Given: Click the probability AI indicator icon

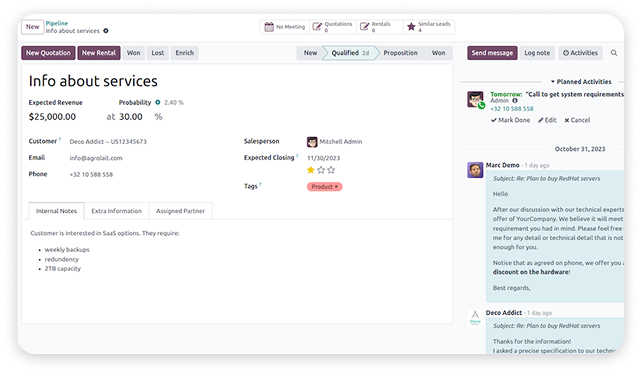Looking at the screenshot, I should tap(158, 102).
